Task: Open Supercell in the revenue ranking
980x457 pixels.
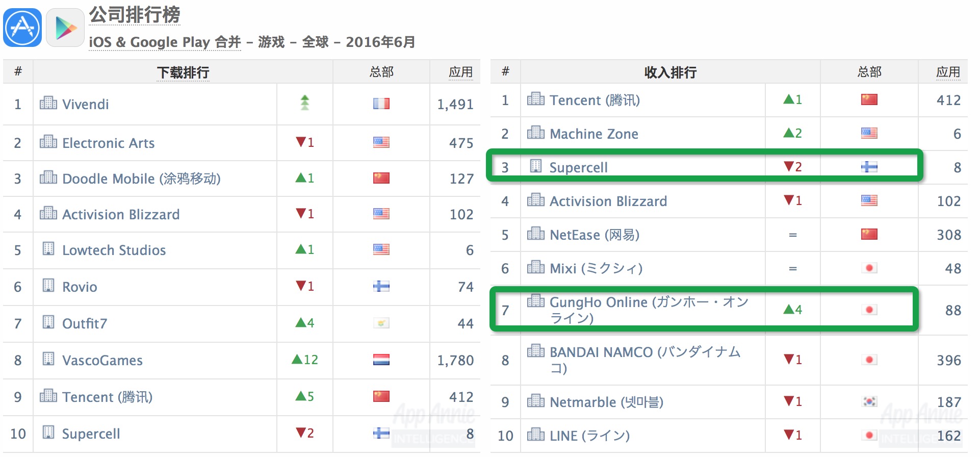Action: tap(578, 168)
